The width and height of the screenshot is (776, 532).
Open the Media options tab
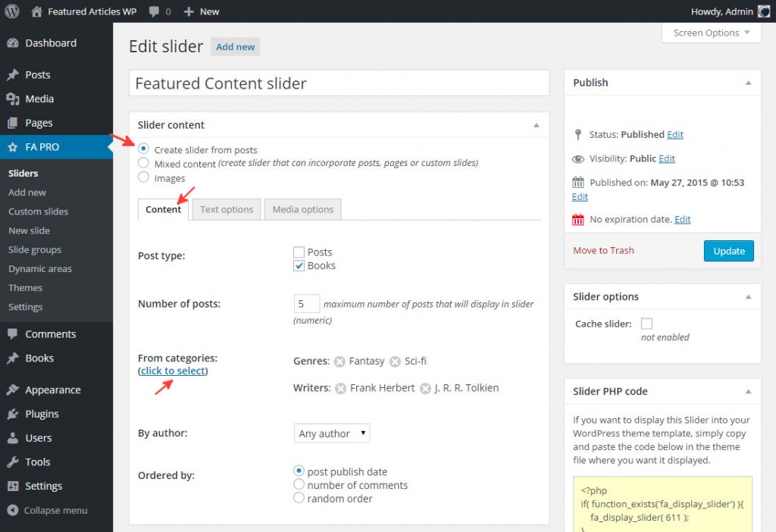[302, 209]
